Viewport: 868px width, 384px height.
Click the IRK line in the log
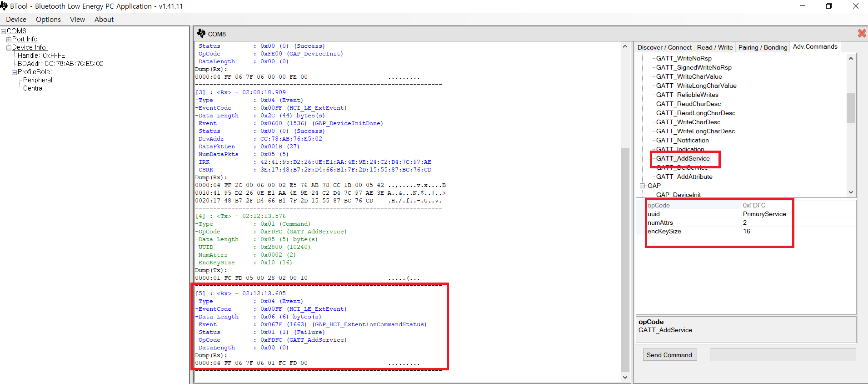pyautogui.click(x=314, y=162)
